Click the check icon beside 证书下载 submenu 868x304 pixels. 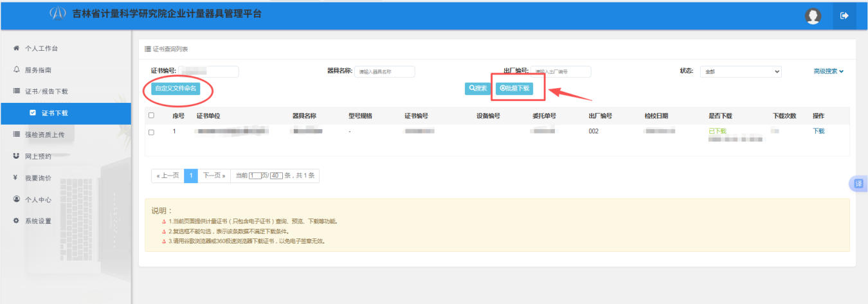[33, 113]
